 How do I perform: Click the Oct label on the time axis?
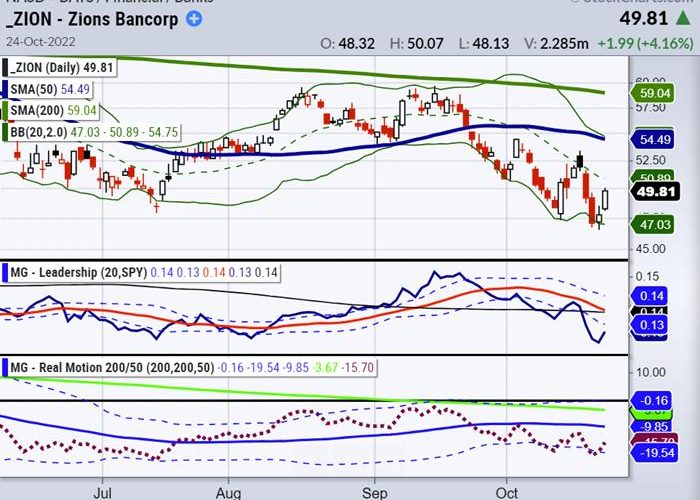(x=507, y=493)
